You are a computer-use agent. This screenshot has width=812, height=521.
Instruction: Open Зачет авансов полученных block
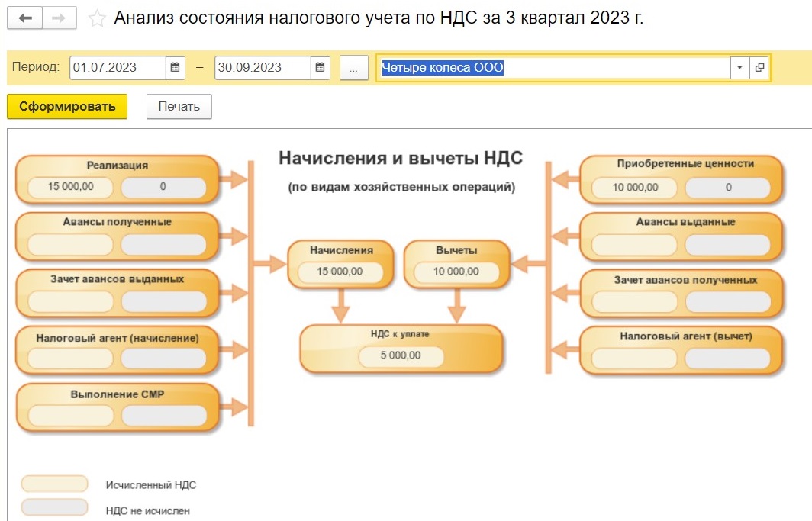click(681, 294)
